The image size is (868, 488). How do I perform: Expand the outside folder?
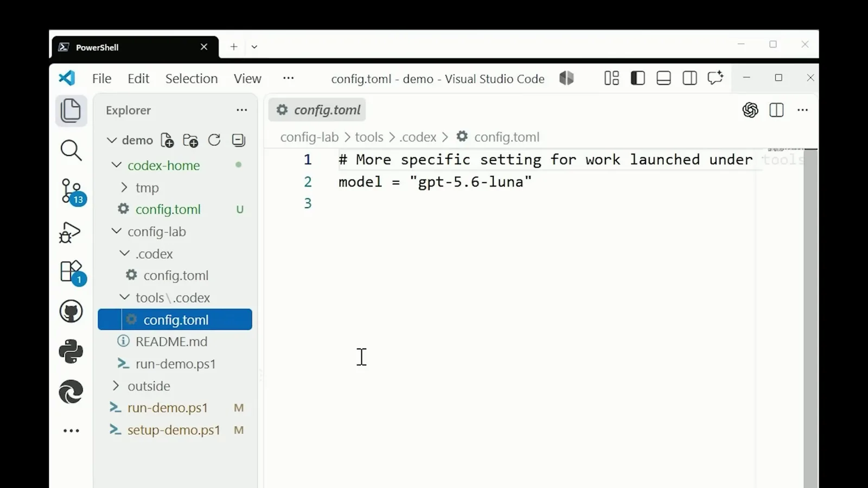click(116, 386)
